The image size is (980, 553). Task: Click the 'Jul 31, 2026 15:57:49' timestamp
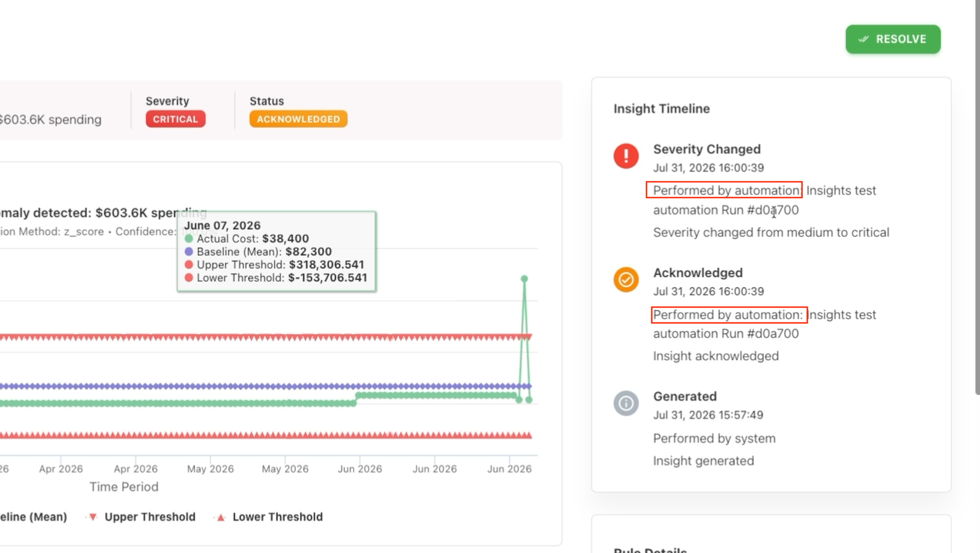[x=708, y=415]
